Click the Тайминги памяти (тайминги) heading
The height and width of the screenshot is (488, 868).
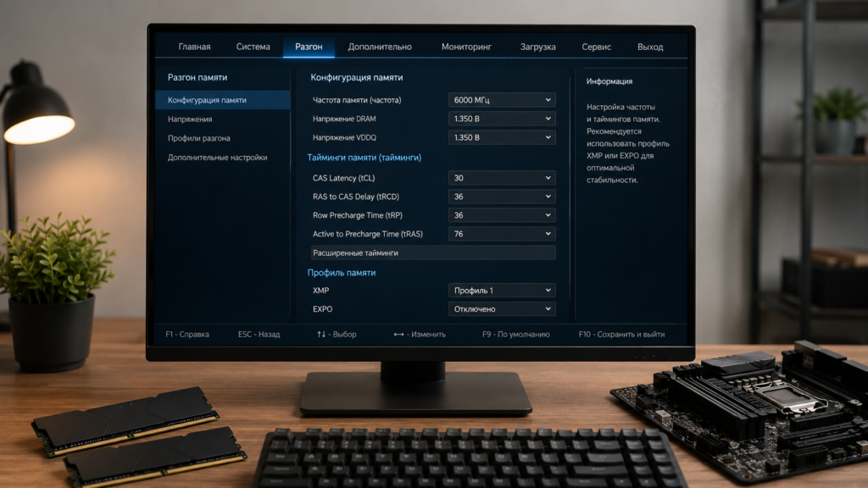click(x=364, y=158)
